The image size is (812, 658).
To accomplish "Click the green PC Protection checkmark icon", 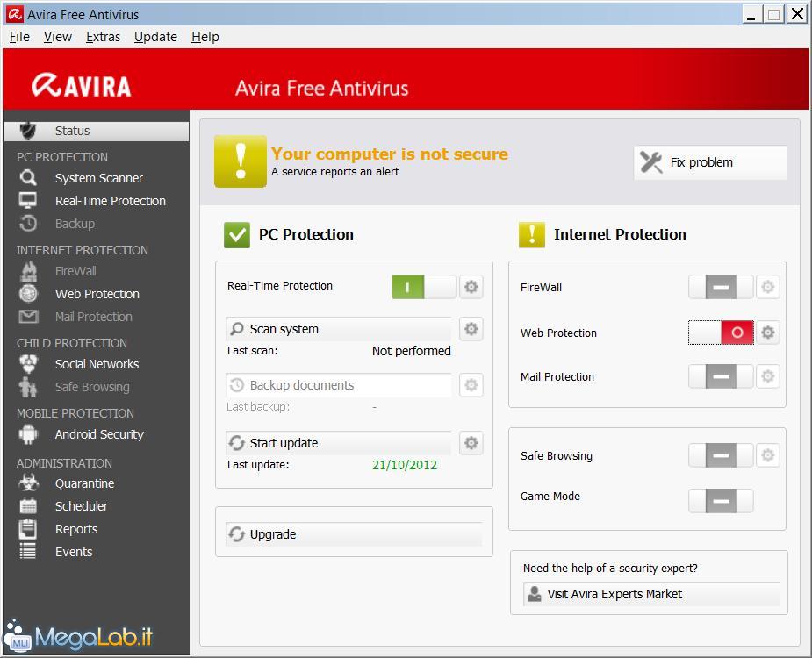I will coord(237,235).
